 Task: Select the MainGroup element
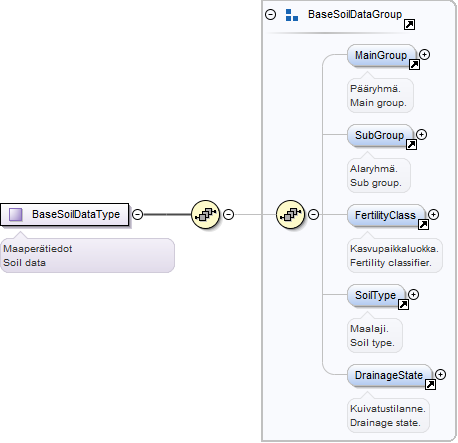tap(381, 55)
